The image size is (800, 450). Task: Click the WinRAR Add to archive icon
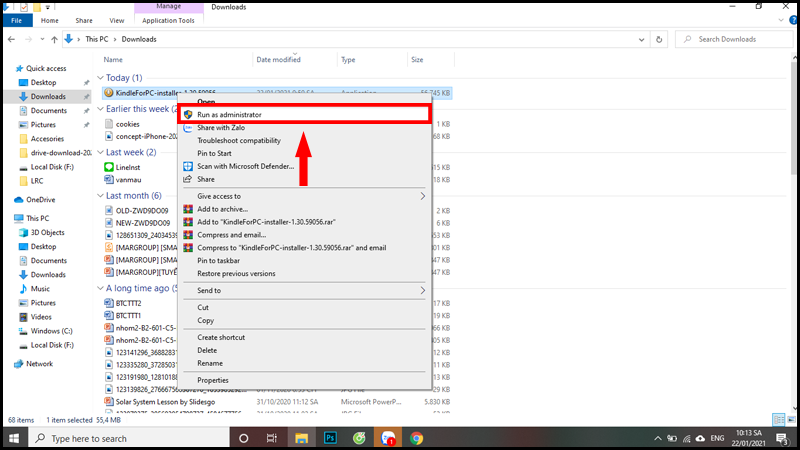(188, 209)
